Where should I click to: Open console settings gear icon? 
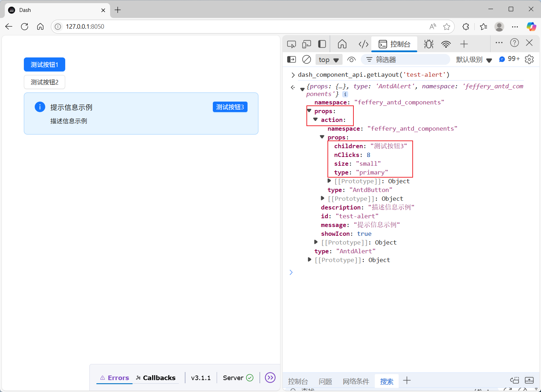click(x=529, y=60)
